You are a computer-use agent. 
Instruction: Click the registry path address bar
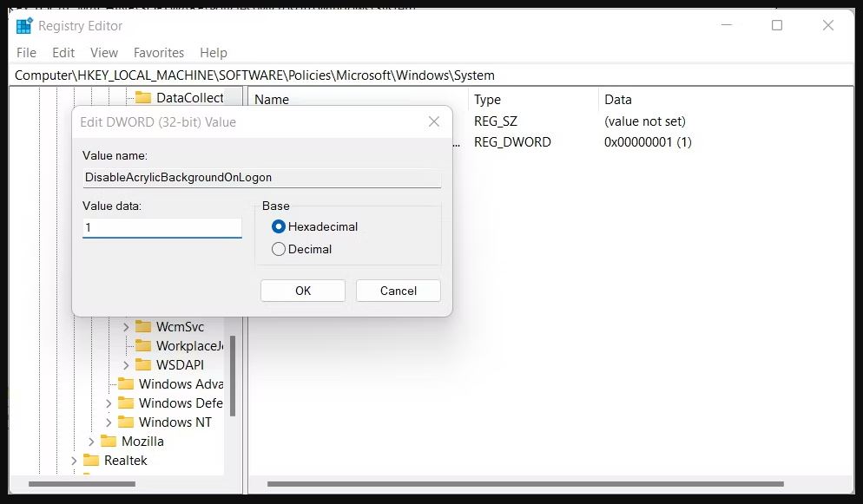coord(431,75)
